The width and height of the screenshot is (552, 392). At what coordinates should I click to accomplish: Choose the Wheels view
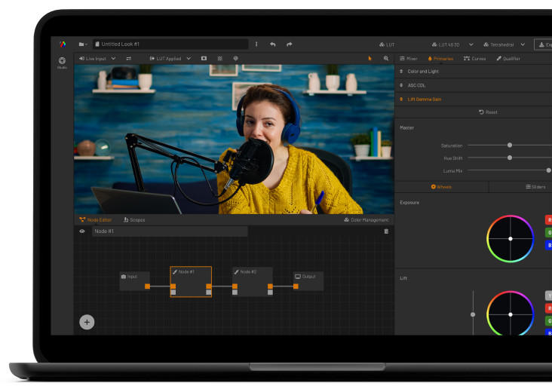[441, 187]
